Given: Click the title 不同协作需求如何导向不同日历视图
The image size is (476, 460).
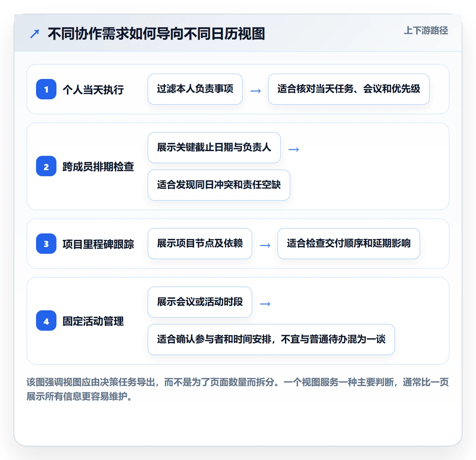Looking at the screenshot, I should click(x=156, y=34).
